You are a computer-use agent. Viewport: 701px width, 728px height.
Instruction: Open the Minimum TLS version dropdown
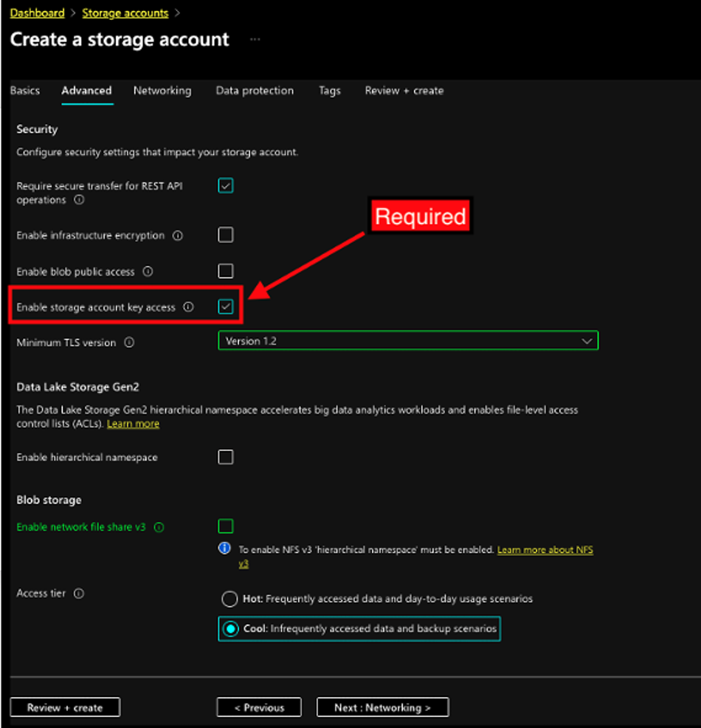[x=408, y=341]
